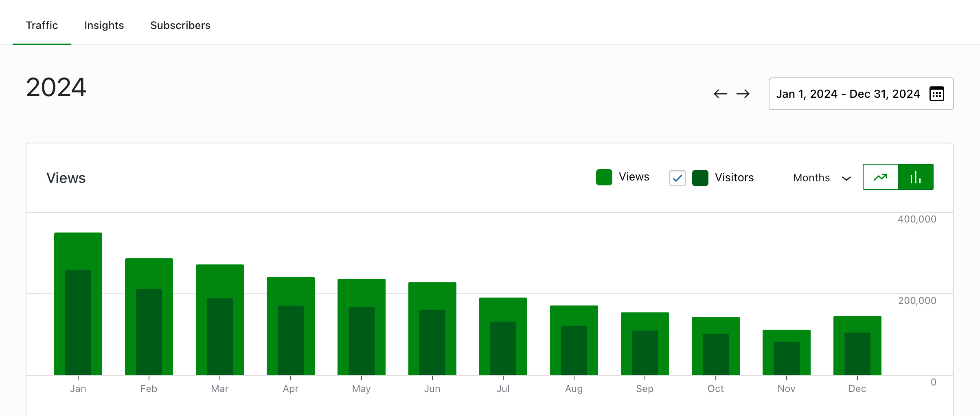
Task: Click the left arrow to view previous year
Action: click(x=721, y=94)
